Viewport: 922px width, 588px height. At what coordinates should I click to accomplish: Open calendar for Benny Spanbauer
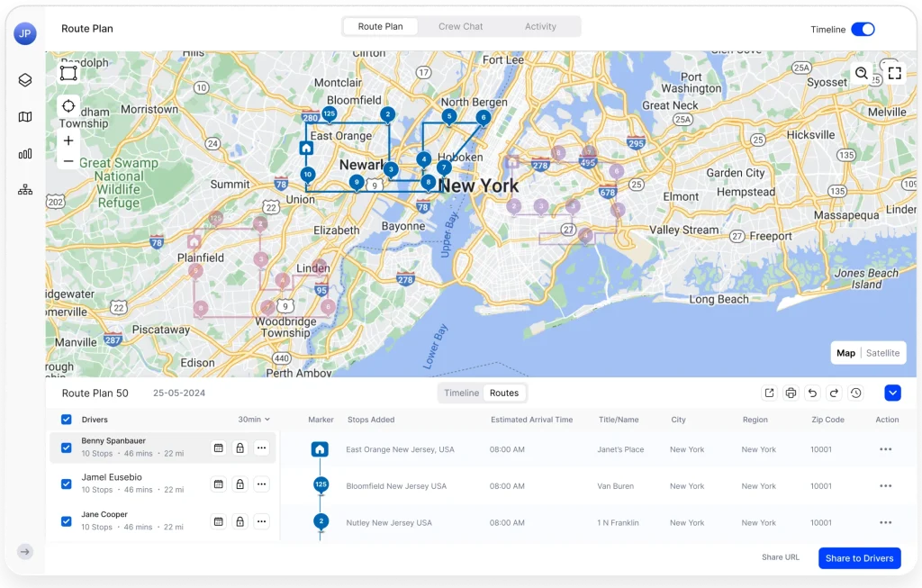pyautogui.click(x=218, y=448)
